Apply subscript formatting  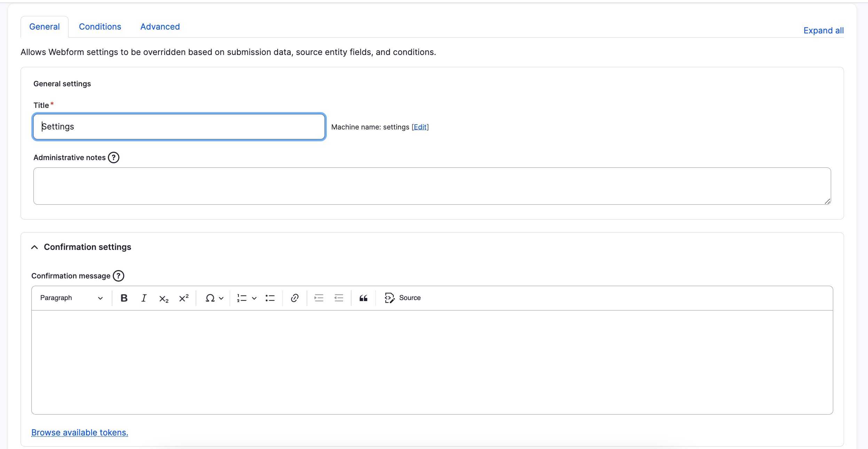tap(164, 298)
